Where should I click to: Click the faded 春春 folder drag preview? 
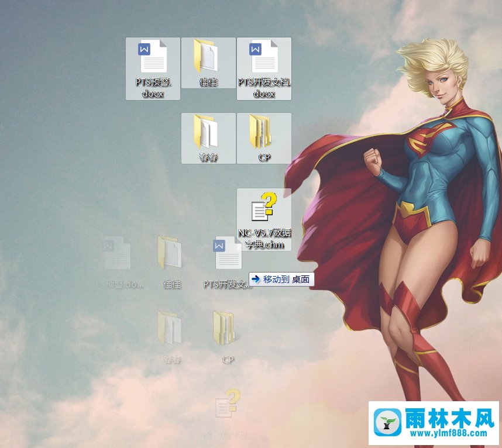[171, 328]
